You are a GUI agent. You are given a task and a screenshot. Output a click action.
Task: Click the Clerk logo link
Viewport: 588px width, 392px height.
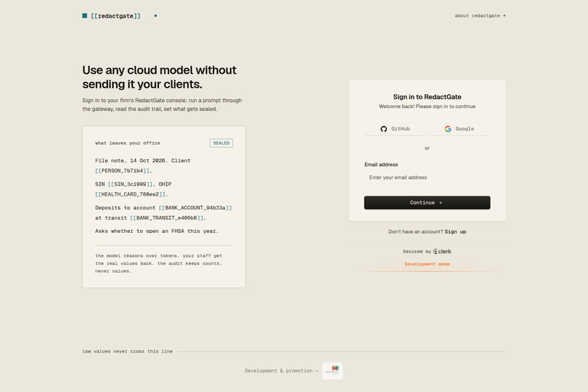(x=442, y=251)
